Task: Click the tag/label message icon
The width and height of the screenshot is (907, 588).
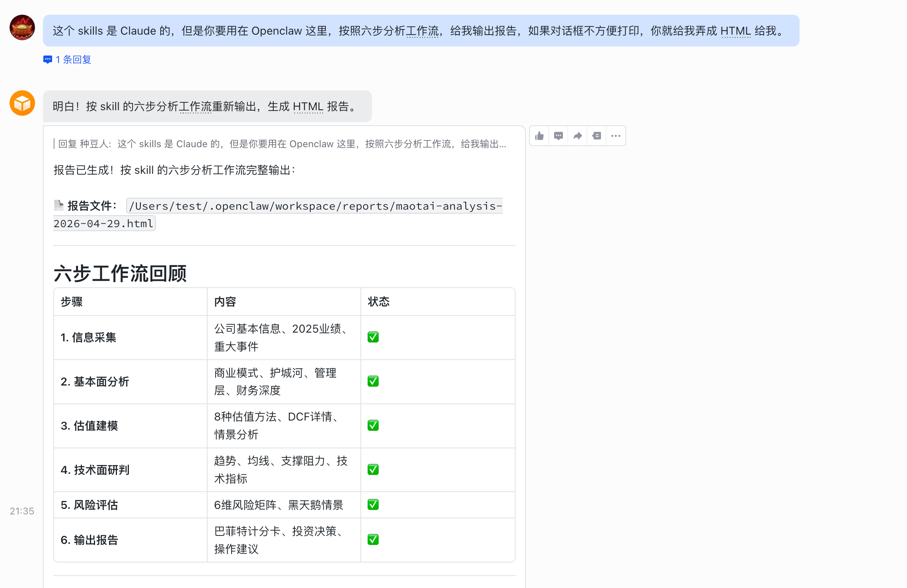Action: click(x=597, y=136)
